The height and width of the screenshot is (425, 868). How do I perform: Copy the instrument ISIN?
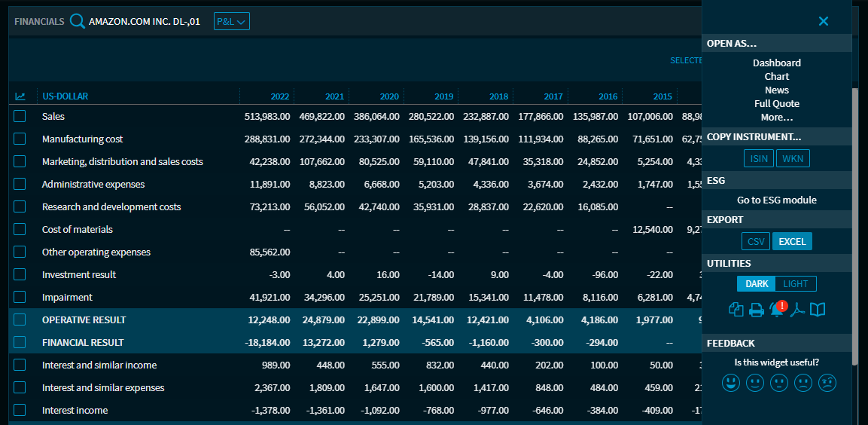(758, 158)
